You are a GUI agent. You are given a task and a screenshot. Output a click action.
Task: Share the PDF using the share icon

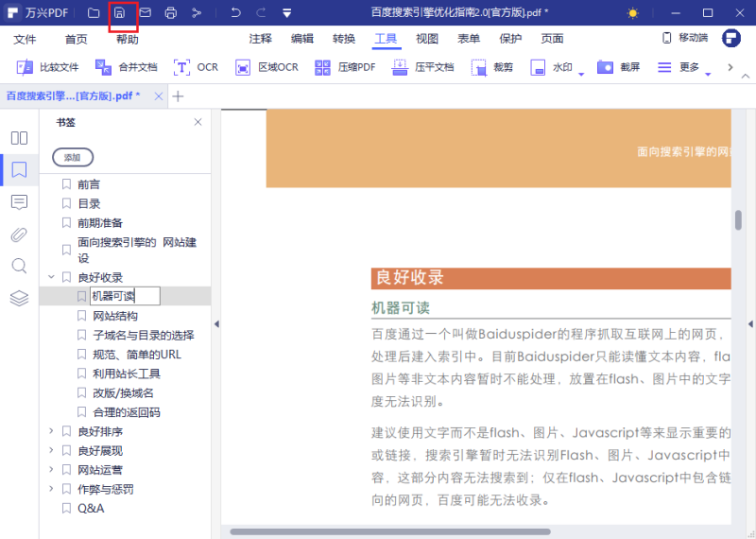click(x=197, y=13)
